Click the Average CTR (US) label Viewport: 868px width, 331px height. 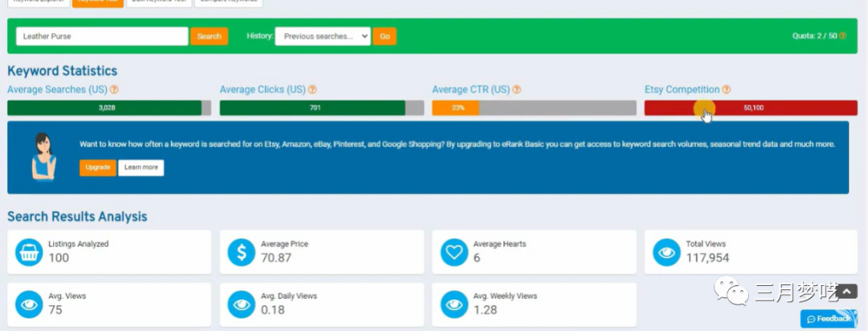[x=471, y=90]
